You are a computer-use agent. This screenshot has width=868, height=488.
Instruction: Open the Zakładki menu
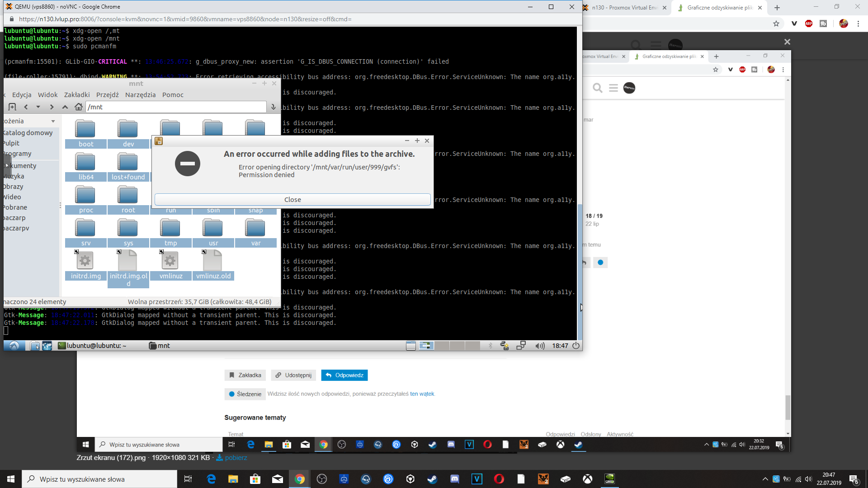77,95
